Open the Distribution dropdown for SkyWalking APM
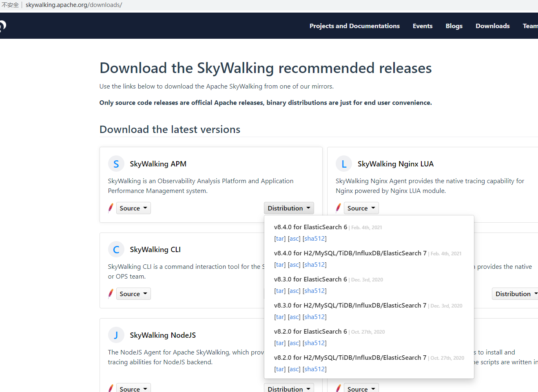The width and height of the screenshot is (538, 392). (x=289, y=208)
